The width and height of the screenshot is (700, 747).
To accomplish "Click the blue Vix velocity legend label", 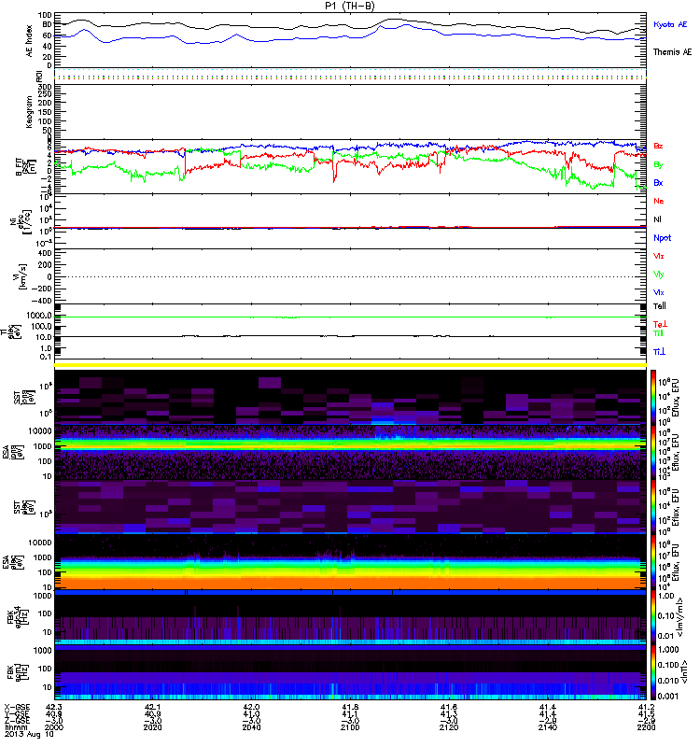I will (659, 292).
